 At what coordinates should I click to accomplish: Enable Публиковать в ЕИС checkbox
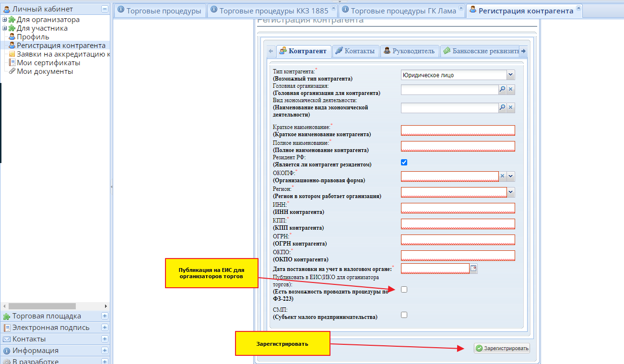pos(404,289)
